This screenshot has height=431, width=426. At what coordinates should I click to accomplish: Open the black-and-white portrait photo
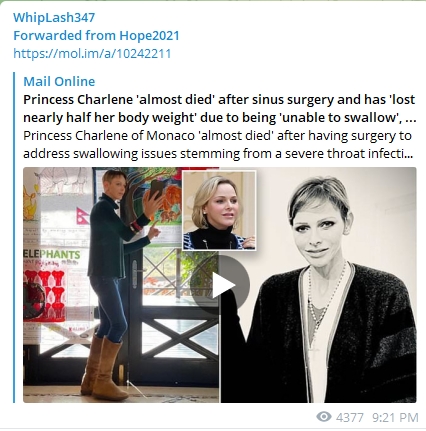click(x=318, y=285)
